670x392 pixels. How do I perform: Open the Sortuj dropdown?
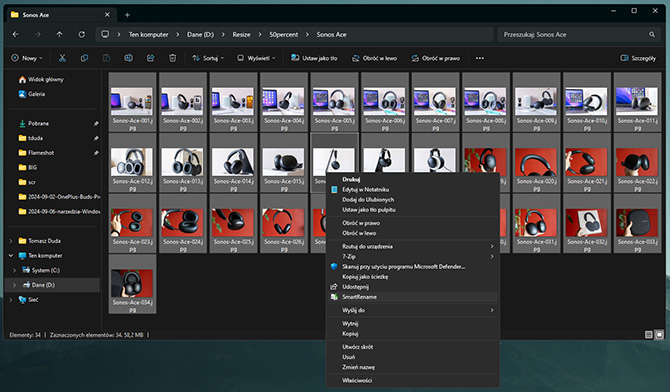(x=208, y=58)
